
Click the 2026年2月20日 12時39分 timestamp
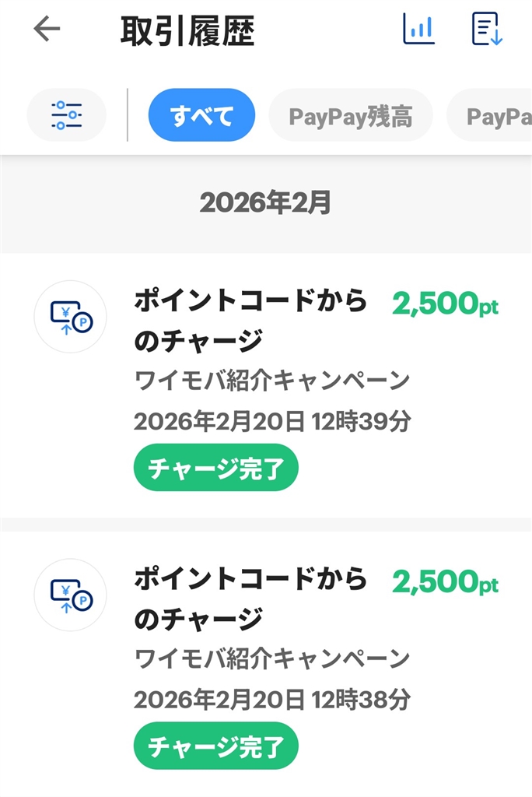click(272, 422)
